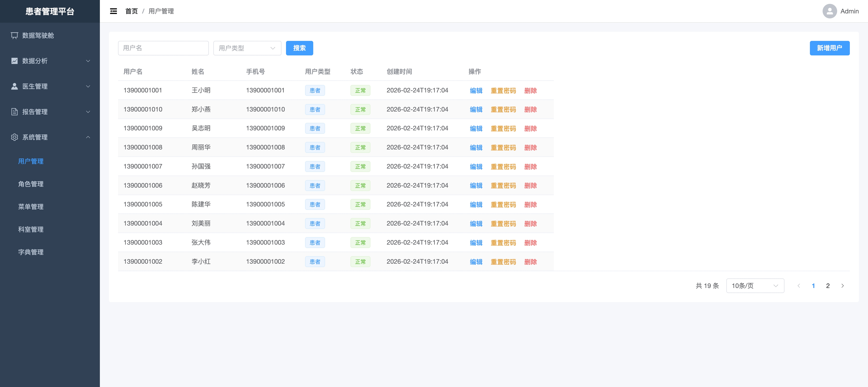Open 数据驾驶舱 menu item
Image resolution: width=868 pixels, height=387 pixels.
[50, 35]
